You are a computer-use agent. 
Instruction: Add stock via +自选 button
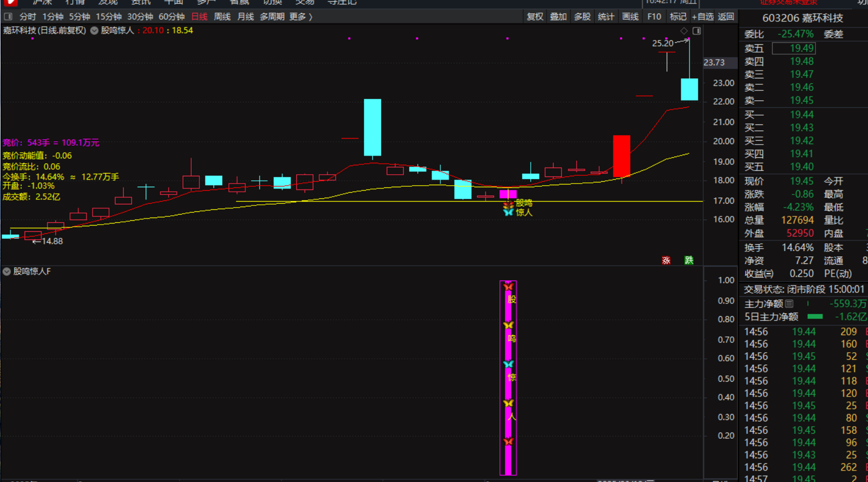(703, 16)
